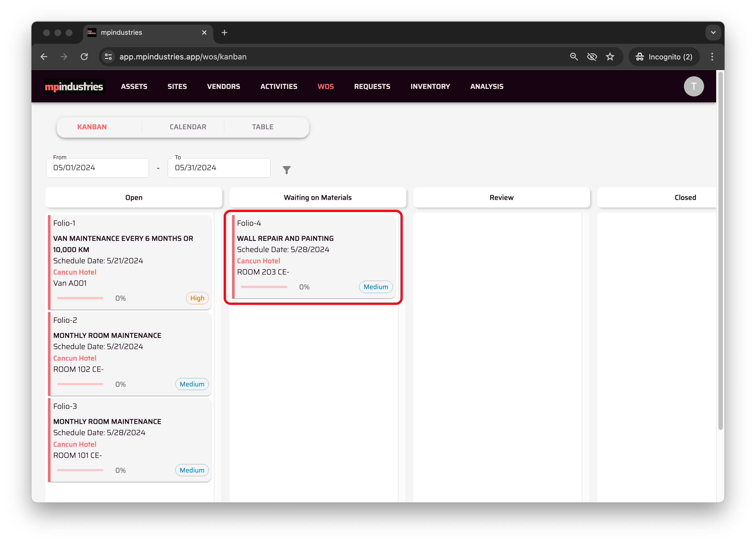This screenshot has width=756, height=544.
Task: Switch to the TABLE view tab
Action: (x=262, y=127)
